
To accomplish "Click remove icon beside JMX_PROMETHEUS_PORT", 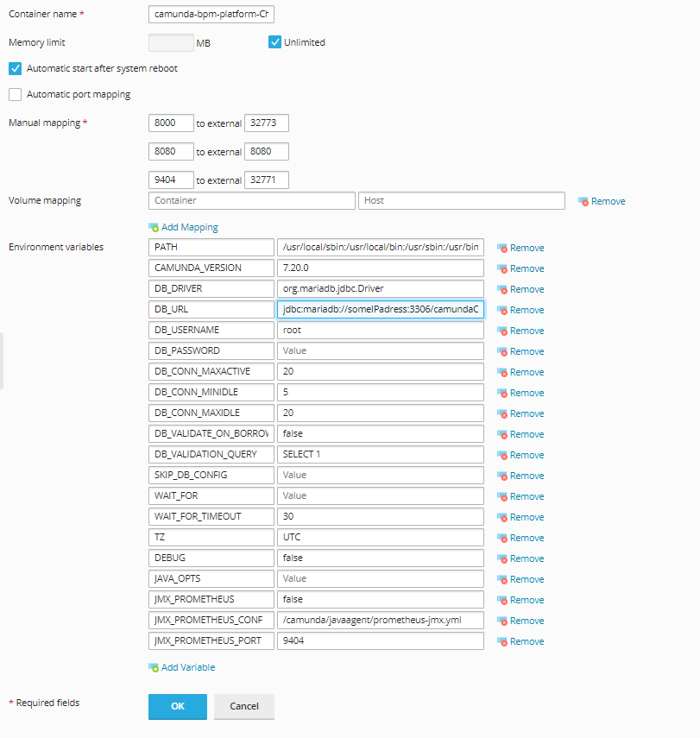I will [x=501, y=641].
